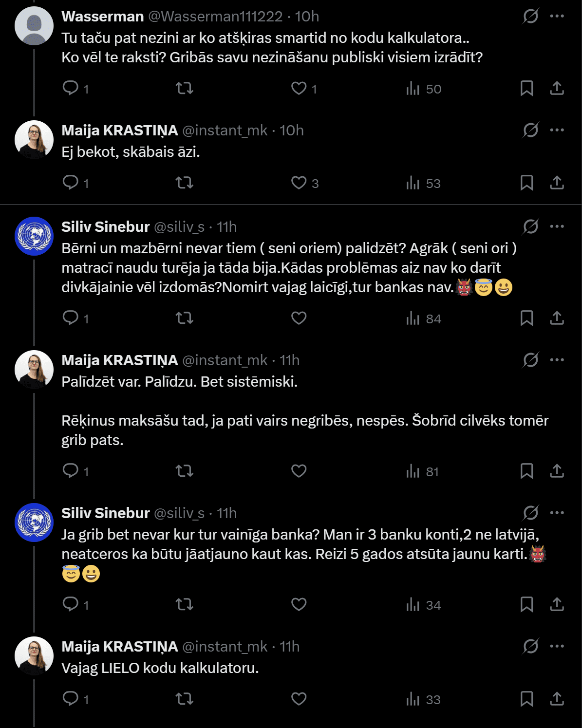Like Maija's "Ej bekot, skābais āzi" tweet
The image size is (582, 728).
[x=299, y=183]
